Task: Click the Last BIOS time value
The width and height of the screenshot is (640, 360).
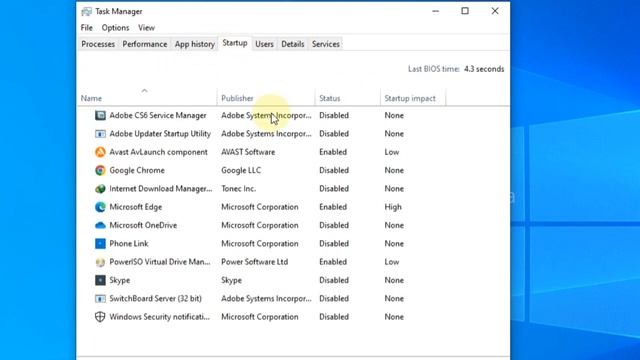Action: (484, 69)
